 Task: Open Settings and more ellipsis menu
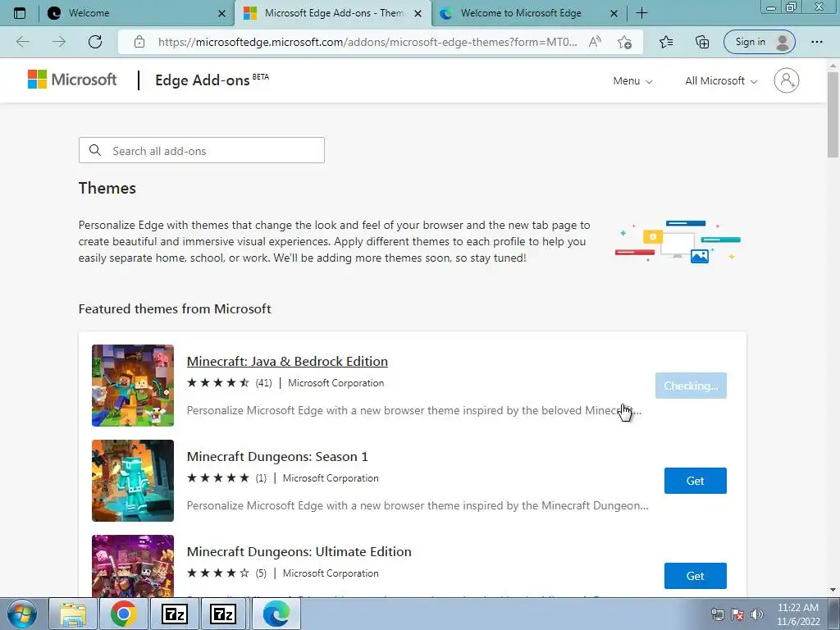point(816,42)
